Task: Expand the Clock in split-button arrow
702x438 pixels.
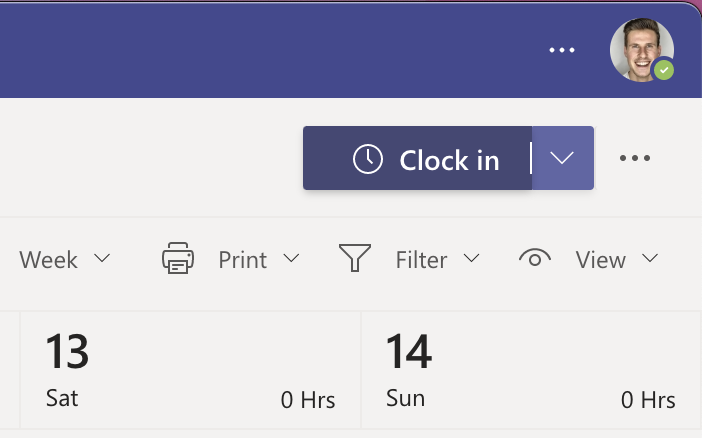Action: pos(563,158)
